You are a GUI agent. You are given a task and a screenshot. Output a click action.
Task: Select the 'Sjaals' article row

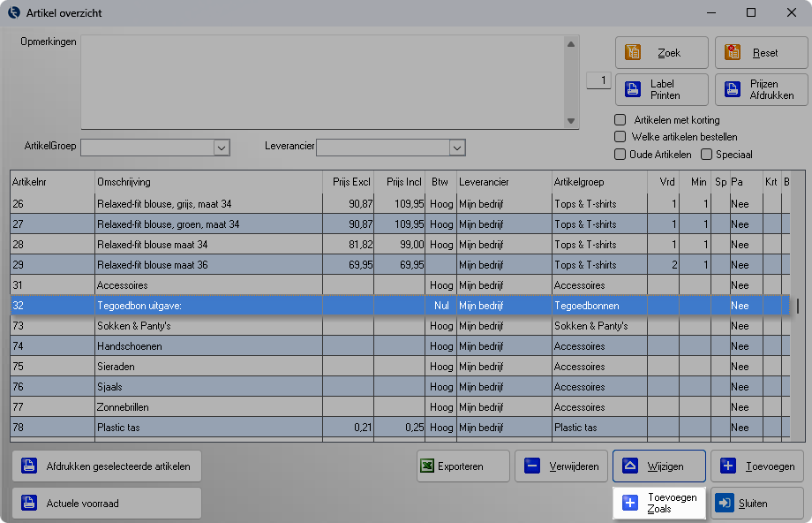400,386
